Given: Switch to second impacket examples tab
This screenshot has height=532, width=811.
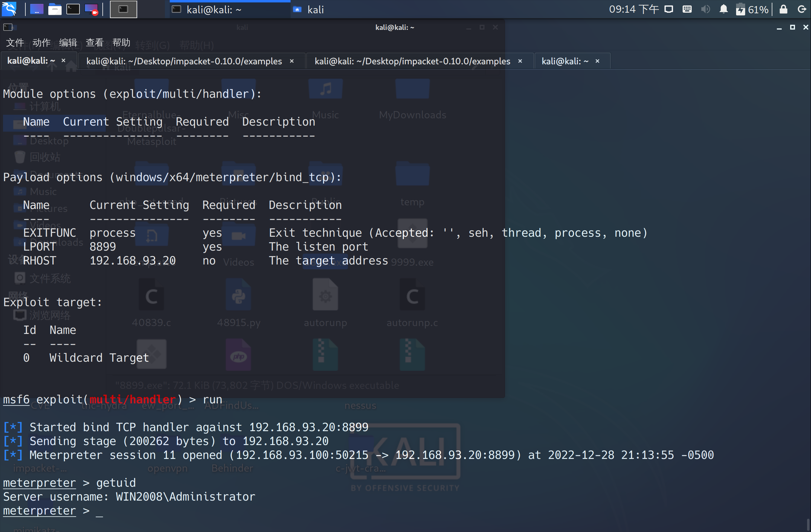Looking at the screenshot, I should point(412,61).
